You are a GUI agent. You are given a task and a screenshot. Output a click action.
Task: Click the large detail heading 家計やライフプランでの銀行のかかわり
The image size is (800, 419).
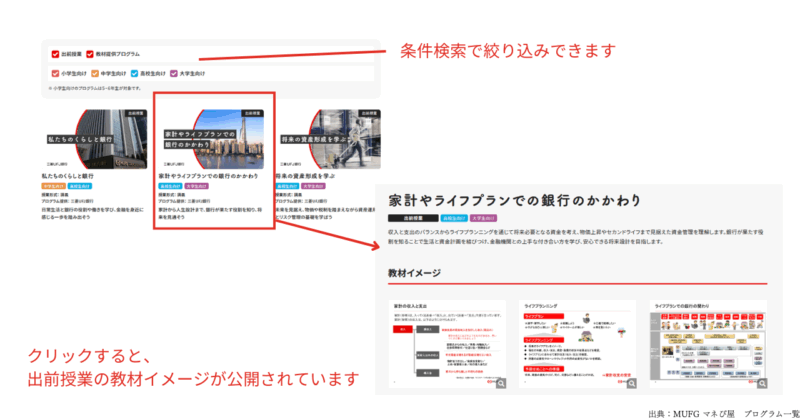pos(514,201)
